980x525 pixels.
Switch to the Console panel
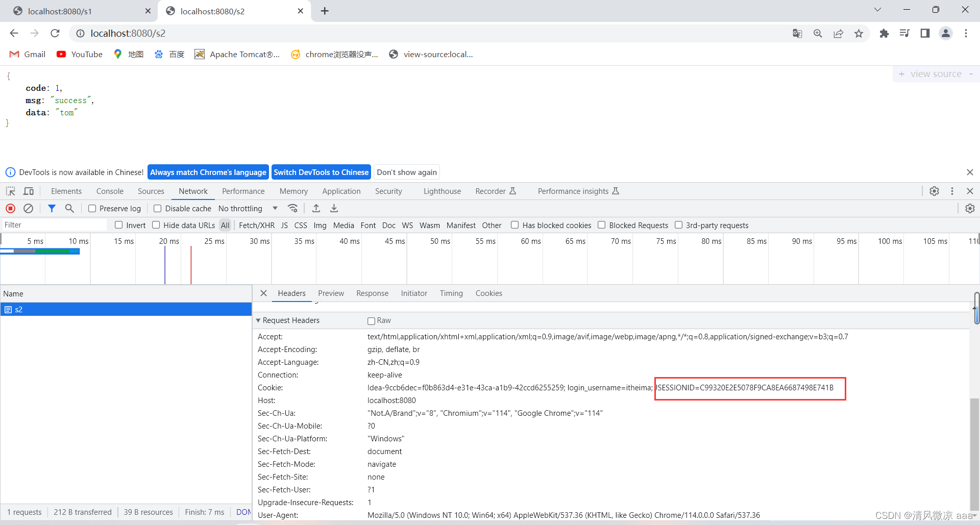(110, 191)
